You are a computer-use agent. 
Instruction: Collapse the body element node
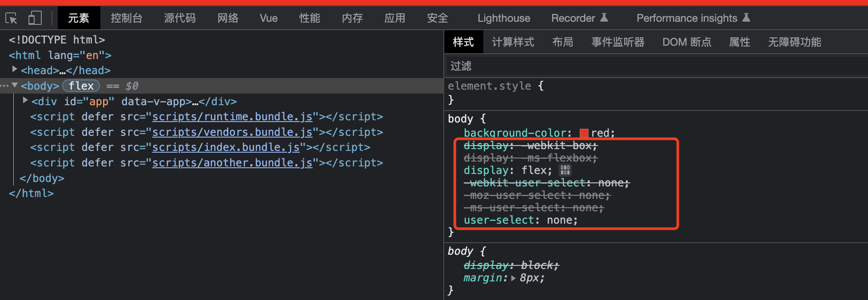15,85
